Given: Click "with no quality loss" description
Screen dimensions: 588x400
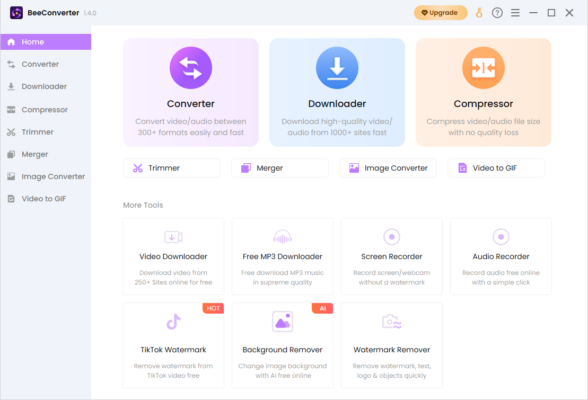Looking at the screenshot, I should point(483,133).
